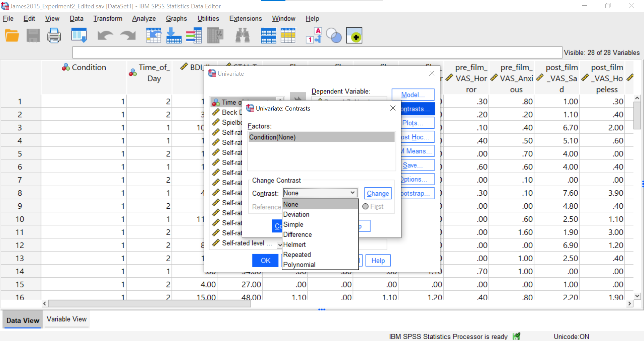644x341 pixels.
Task: Use Variable Sets circles icon
Action: coord(334,36)
